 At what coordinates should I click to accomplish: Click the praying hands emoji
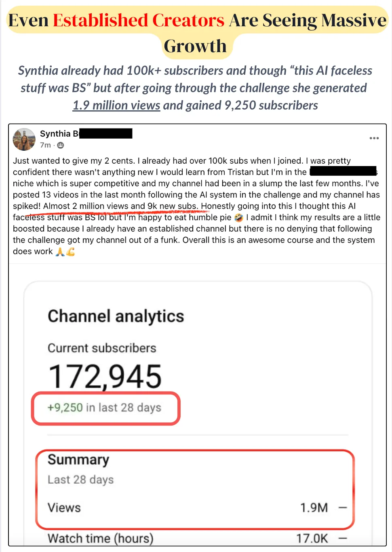pyautogui.click(x=60, y=252)
